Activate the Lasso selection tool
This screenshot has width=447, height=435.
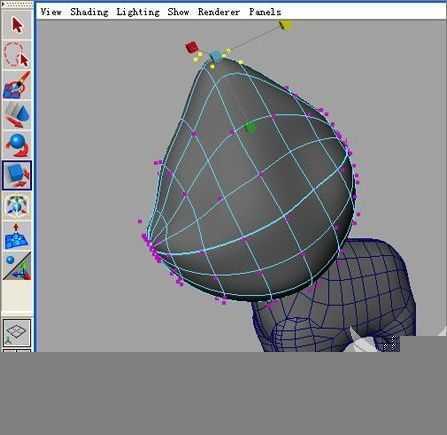[17, 54]
